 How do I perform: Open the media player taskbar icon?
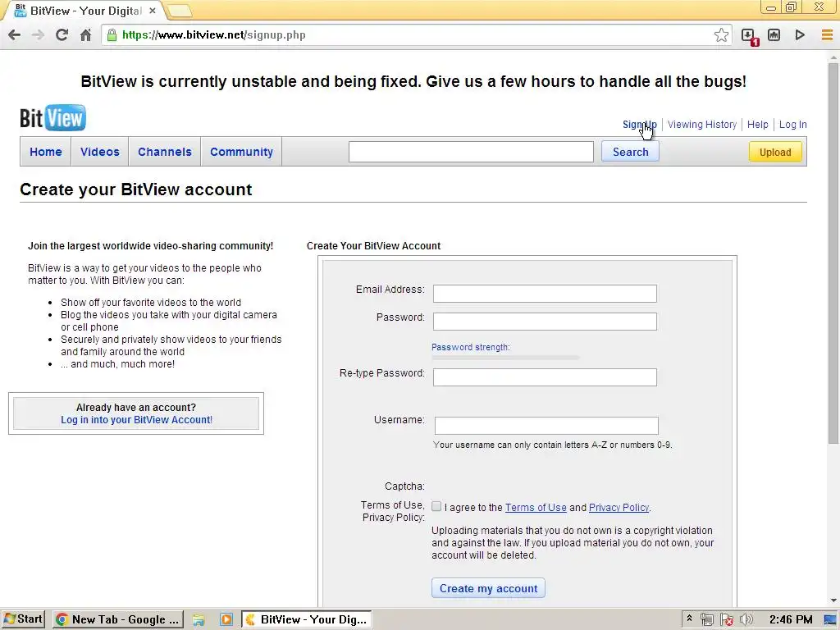point(226,620)
